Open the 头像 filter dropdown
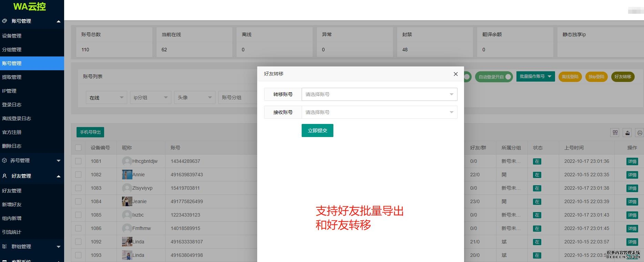 click(195, 97)
